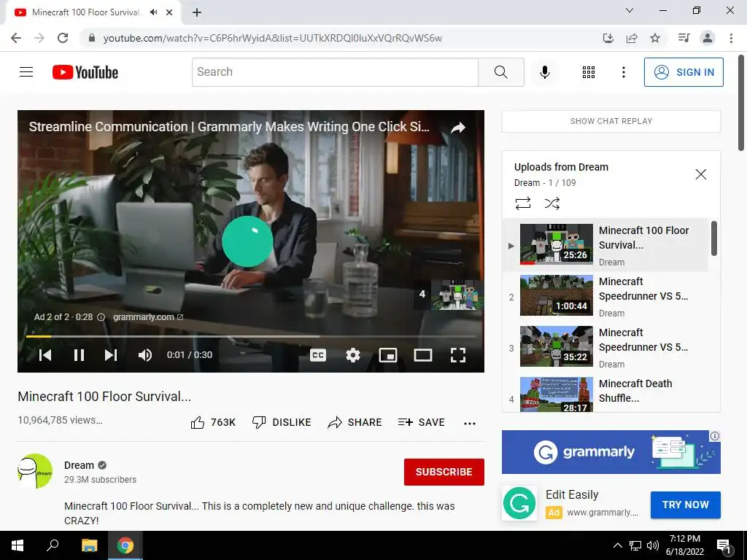This screenshot has width=747, height=560.
Task: Click the video progress bar
Action: coord(251,336)
